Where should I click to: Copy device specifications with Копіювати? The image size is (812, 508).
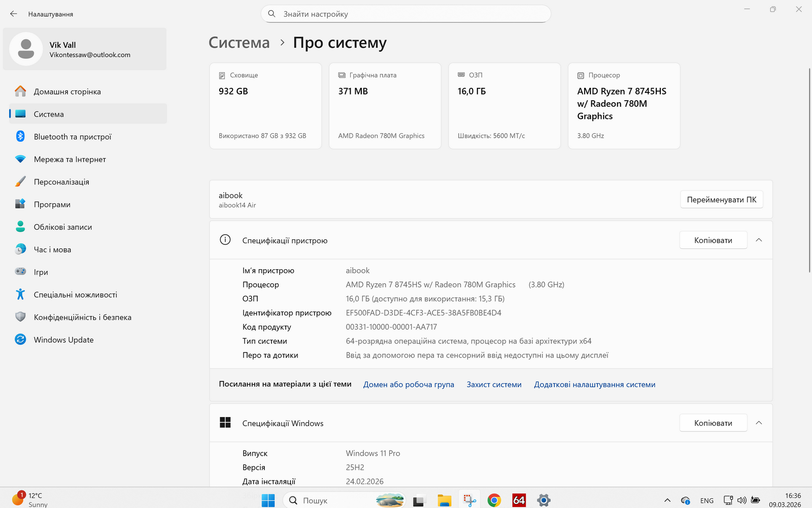pos(713,240)
